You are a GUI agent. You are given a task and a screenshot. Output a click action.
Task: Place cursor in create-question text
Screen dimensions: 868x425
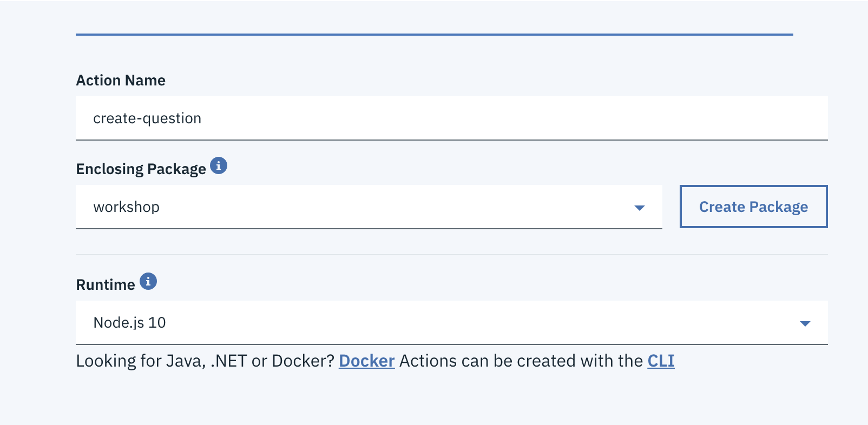click(x=147, y=118)
